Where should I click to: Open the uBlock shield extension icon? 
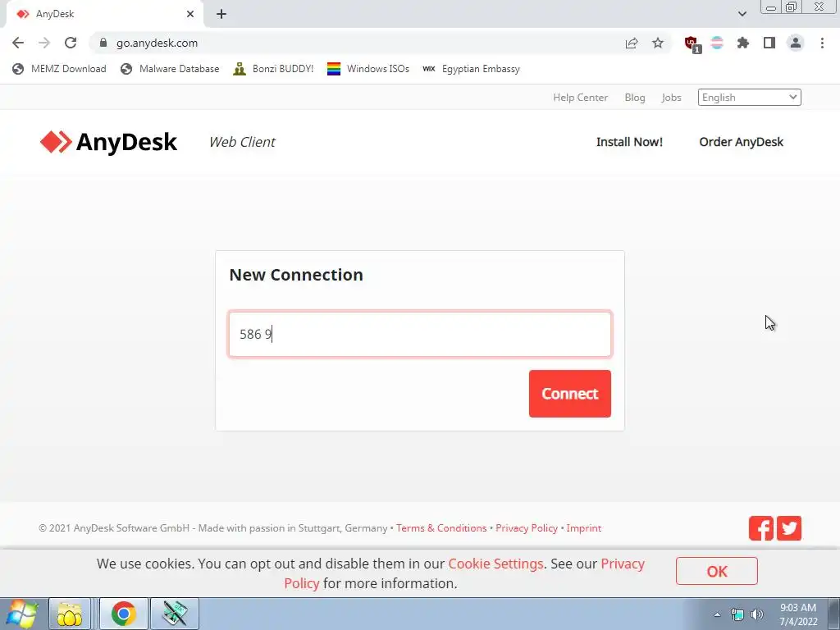coord(692,43)
